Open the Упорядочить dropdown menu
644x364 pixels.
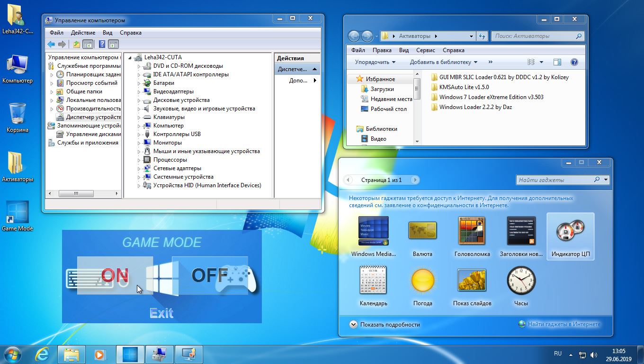pyautogui.click(x=375, y=62)
